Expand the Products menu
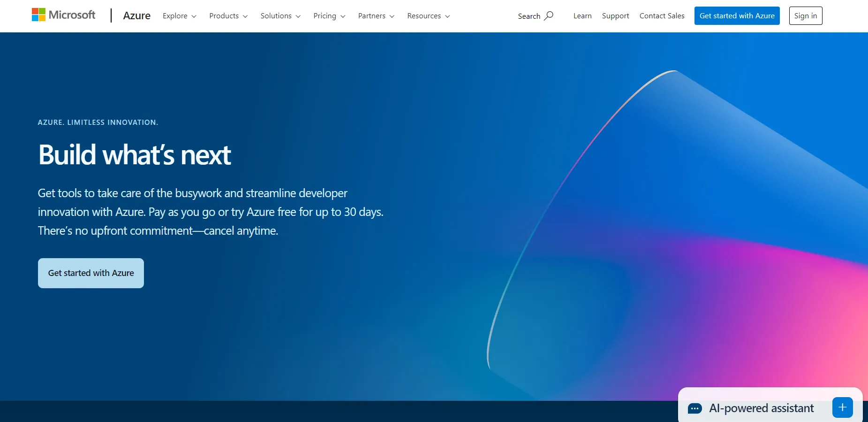Screen dimensions: 868x422 pos(228,16)
